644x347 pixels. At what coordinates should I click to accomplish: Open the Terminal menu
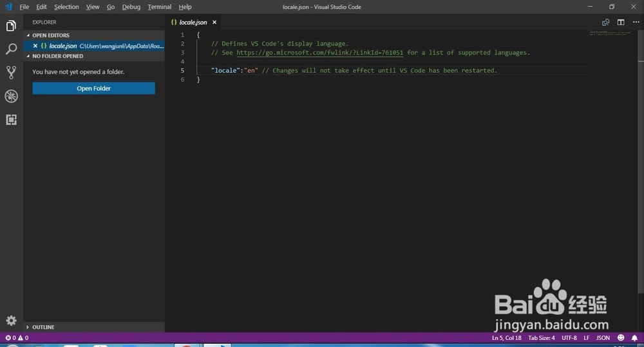click(159, 6)
